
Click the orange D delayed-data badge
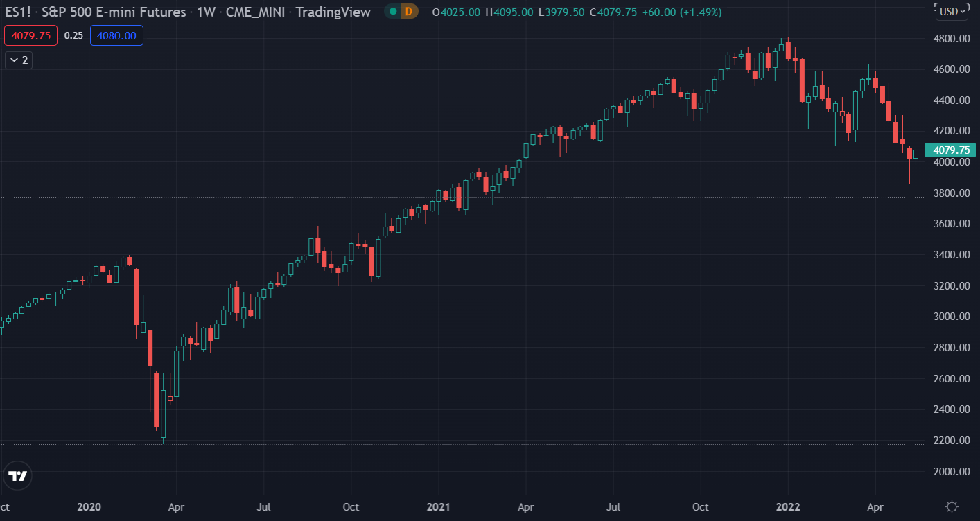pos(409,12)
